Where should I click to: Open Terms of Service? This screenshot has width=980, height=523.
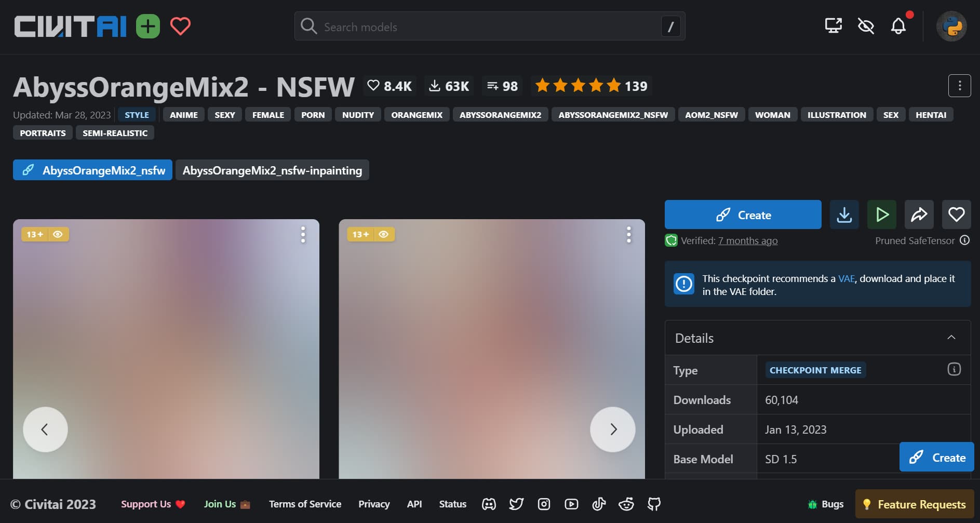[x=305, y=504]
